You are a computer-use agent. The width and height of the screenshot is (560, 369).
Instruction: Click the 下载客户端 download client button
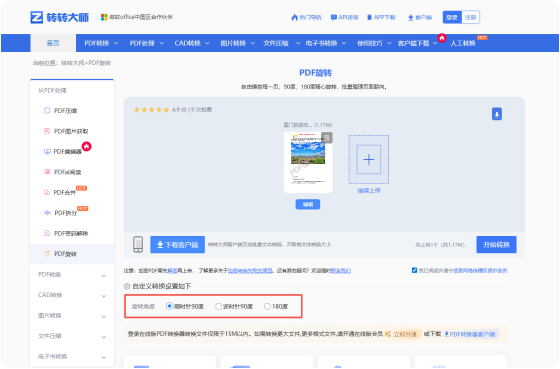(178, 245)
